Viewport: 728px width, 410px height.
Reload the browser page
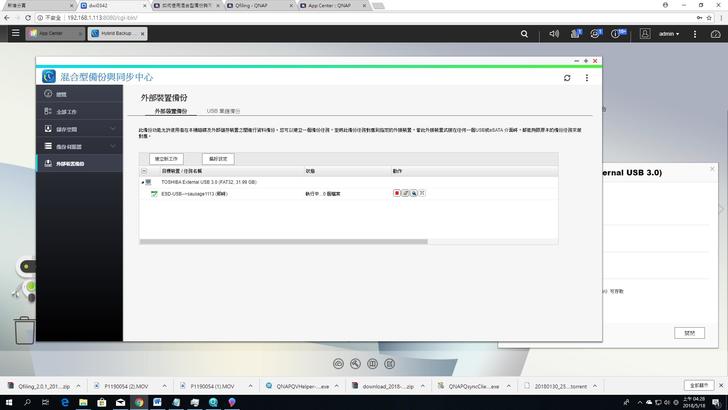point(28,18)
